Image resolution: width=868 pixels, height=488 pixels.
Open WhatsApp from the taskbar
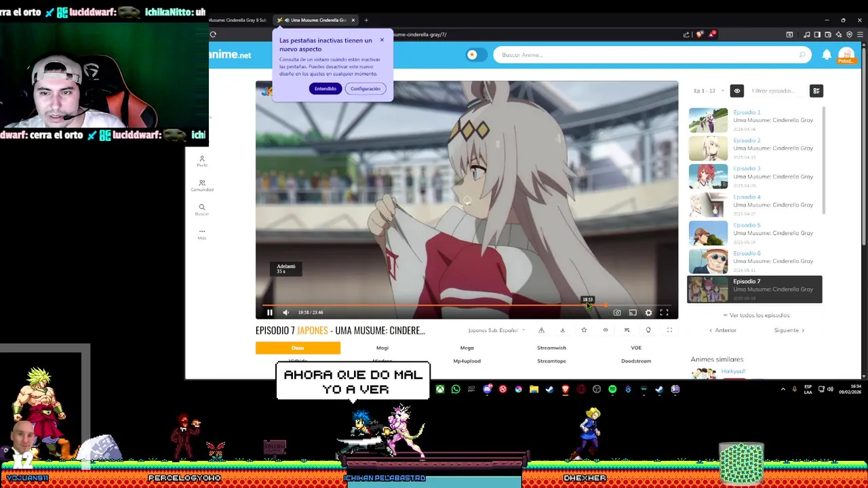(x=456, y=389)
